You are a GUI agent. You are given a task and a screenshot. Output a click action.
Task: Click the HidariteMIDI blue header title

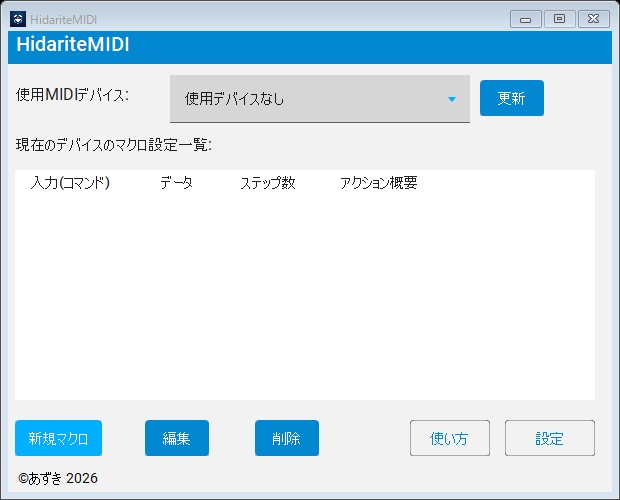[x=73, y=44]
